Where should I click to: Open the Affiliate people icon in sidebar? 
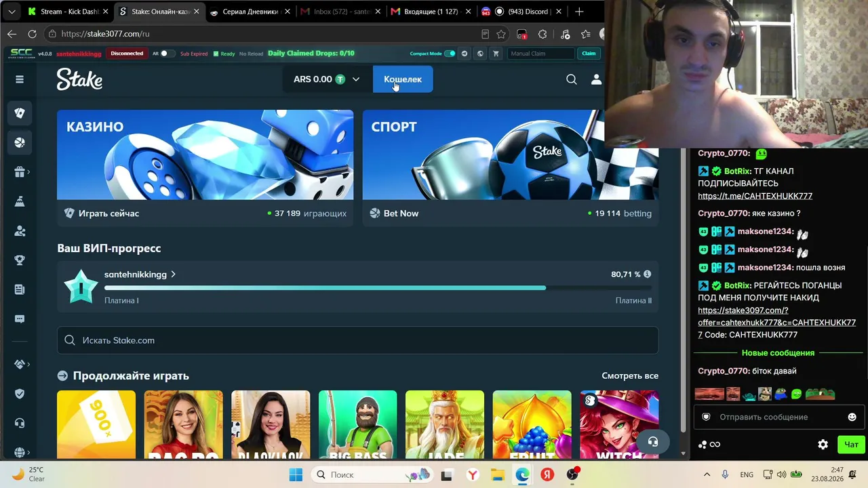[20, 231]
